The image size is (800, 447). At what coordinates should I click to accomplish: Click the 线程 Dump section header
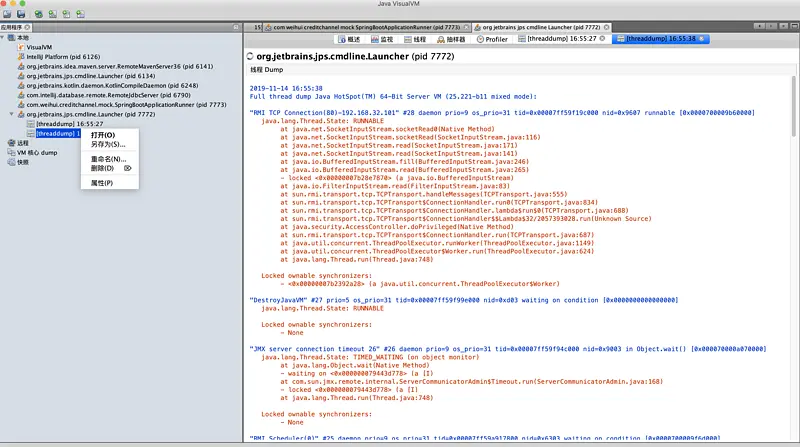(x=266, y=70)
